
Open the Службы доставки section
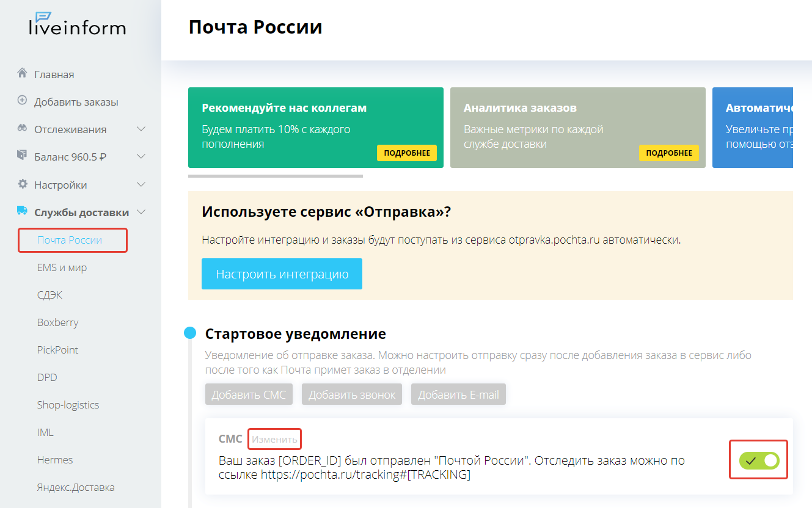coord(82,212)
